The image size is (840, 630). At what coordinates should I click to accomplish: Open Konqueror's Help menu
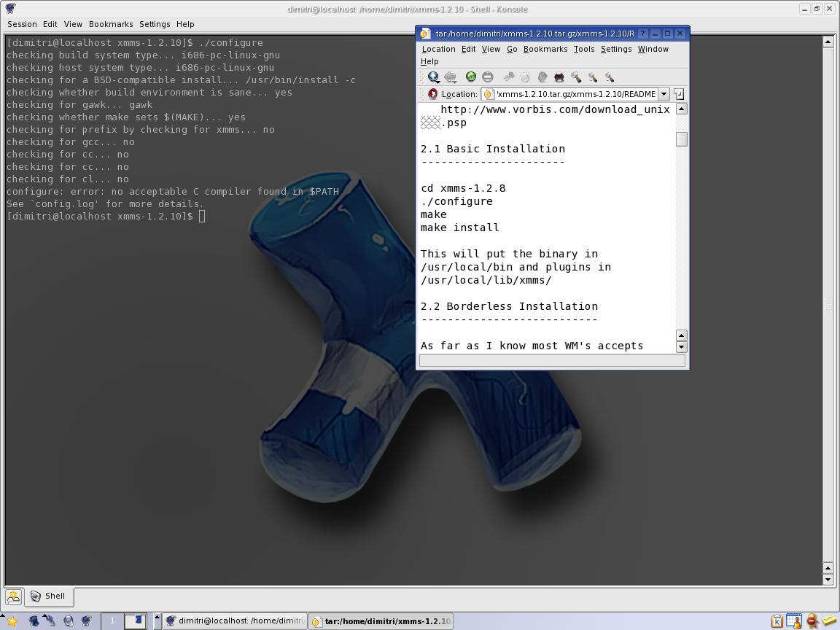(x=429, y=61)
